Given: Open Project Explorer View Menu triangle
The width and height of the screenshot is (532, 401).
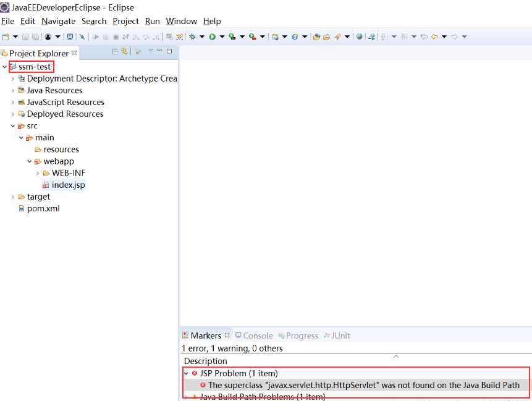Looking at the screenshot, I should point(151,51).
